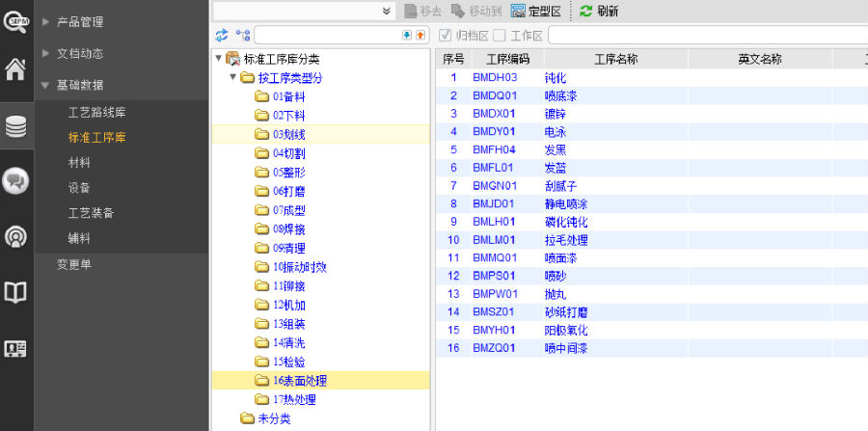The height and width of the screenshot is (431, 868).
Task: Click the ID card sidebar icon
Action: (15, 349)
